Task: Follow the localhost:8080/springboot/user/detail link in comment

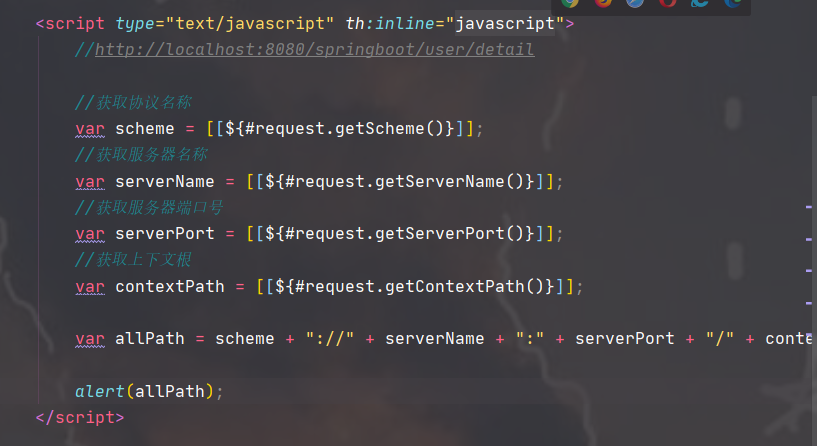Action: pos(314,49)
